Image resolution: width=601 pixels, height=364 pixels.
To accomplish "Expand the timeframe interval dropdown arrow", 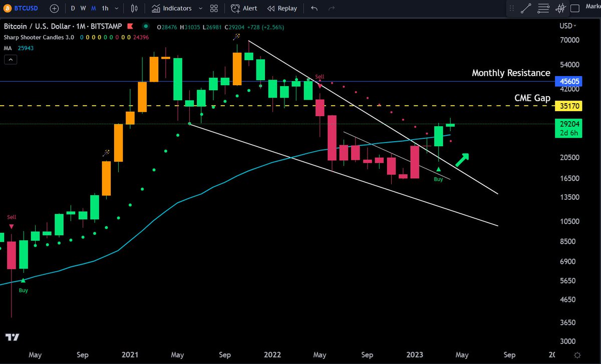I will click(117, 9).
